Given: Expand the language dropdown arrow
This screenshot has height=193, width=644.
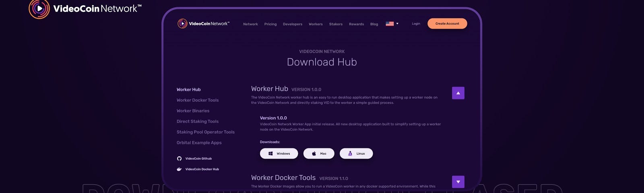Looking at the screenshot, I should tap(397, 24).
